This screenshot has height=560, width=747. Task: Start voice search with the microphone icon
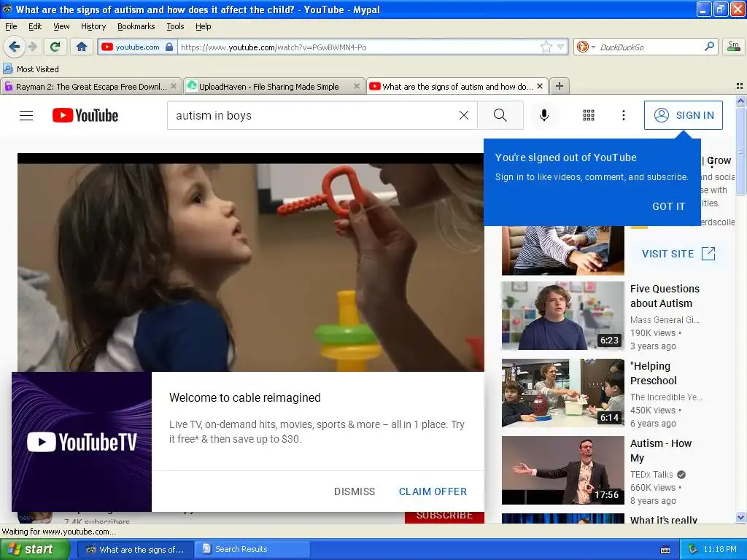[x=544, y=115]
